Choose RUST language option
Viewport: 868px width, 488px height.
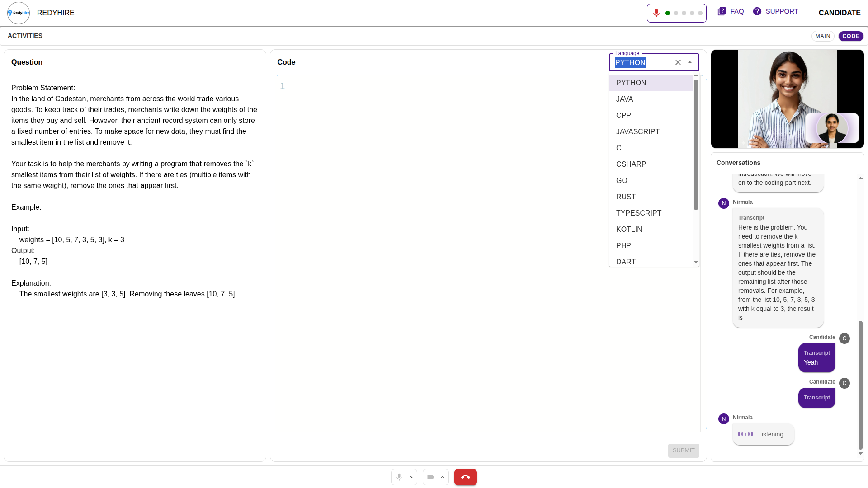(x=651, y=197)
